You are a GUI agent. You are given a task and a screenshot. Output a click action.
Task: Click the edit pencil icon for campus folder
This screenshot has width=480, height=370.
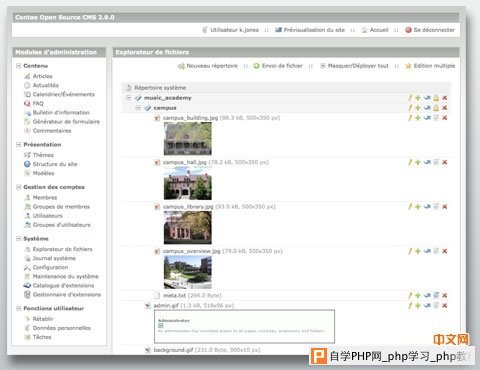(x=410, y=108)
